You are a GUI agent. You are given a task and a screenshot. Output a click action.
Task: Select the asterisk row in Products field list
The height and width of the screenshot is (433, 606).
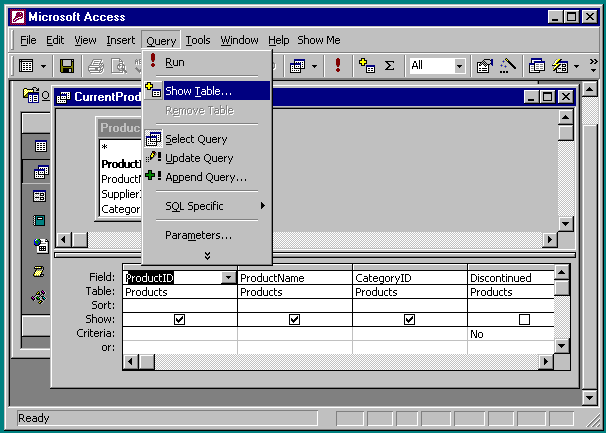120,147
